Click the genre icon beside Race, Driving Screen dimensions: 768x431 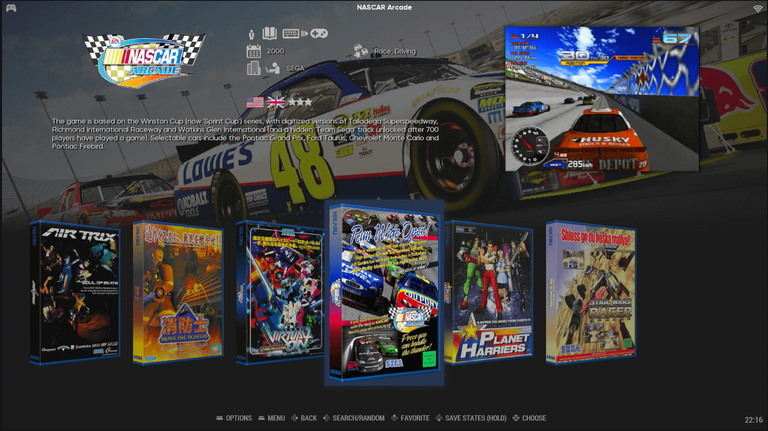[359, 51]
